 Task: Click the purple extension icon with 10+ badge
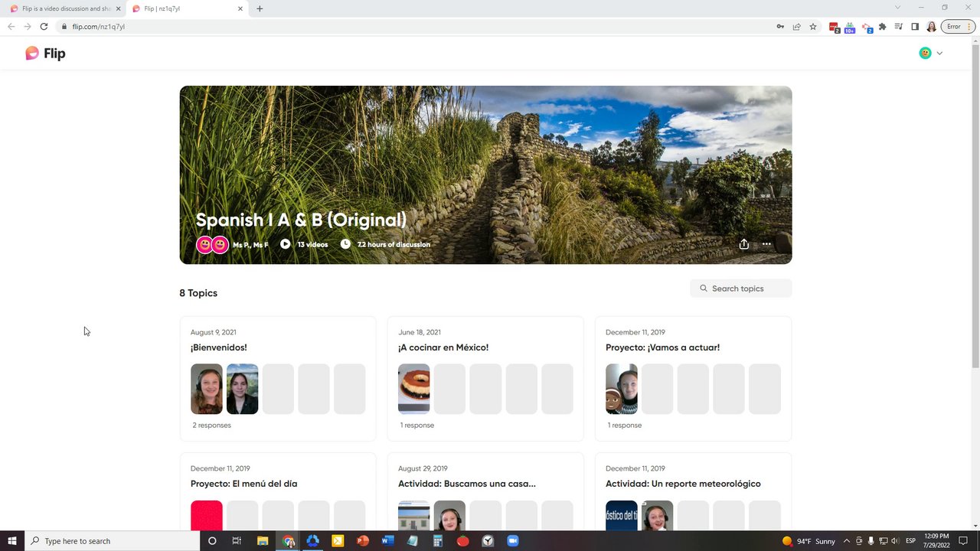(850, 27)
